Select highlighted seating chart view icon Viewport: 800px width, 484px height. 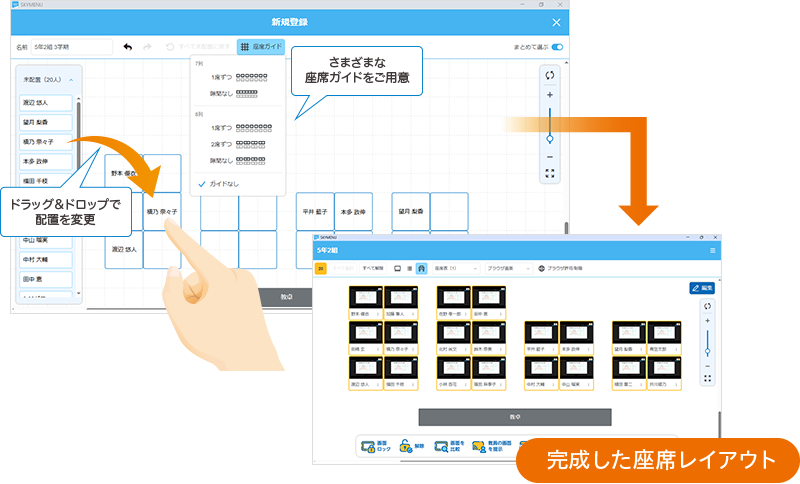click(x=421, y=268)
